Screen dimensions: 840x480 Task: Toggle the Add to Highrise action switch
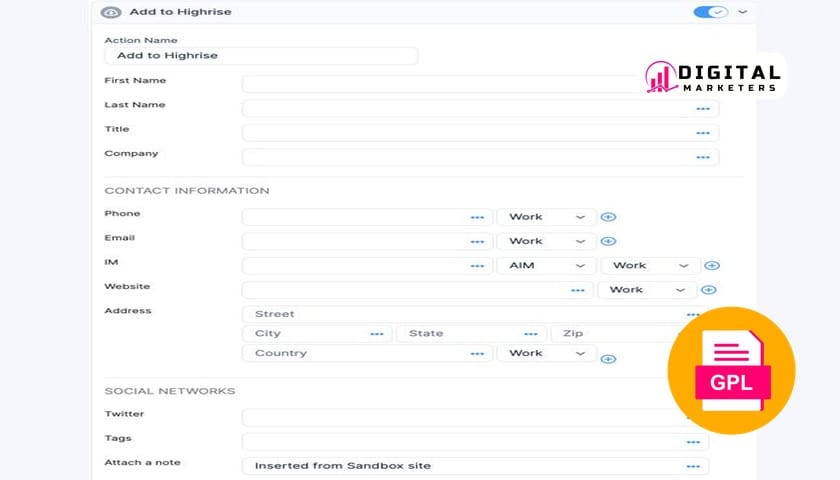coord(710,12)
